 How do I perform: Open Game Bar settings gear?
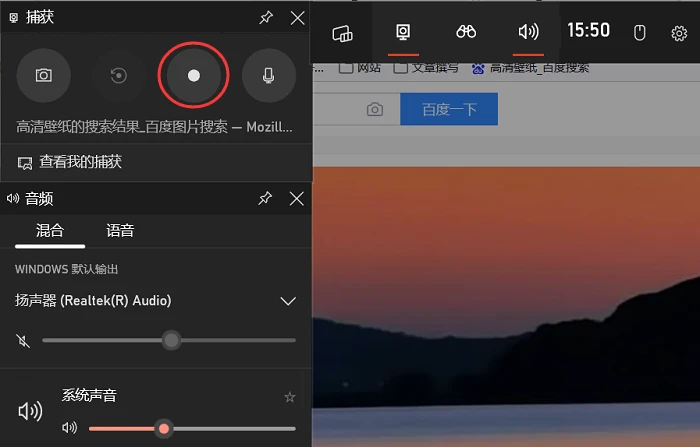pyautogui.click(x=679, y=33)
